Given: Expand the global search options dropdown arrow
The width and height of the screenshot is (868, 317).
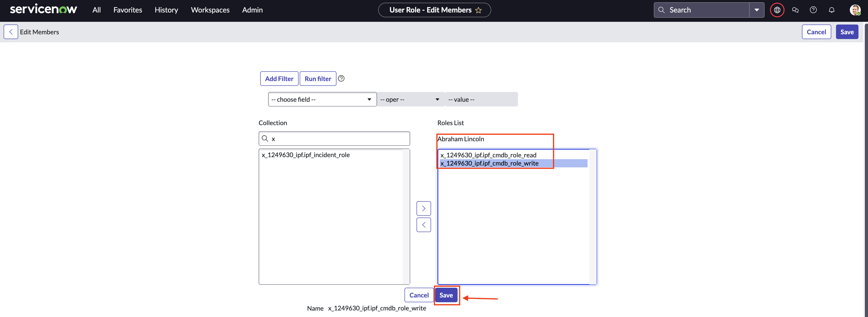Looking at the screenshot, I should (756, 10).
